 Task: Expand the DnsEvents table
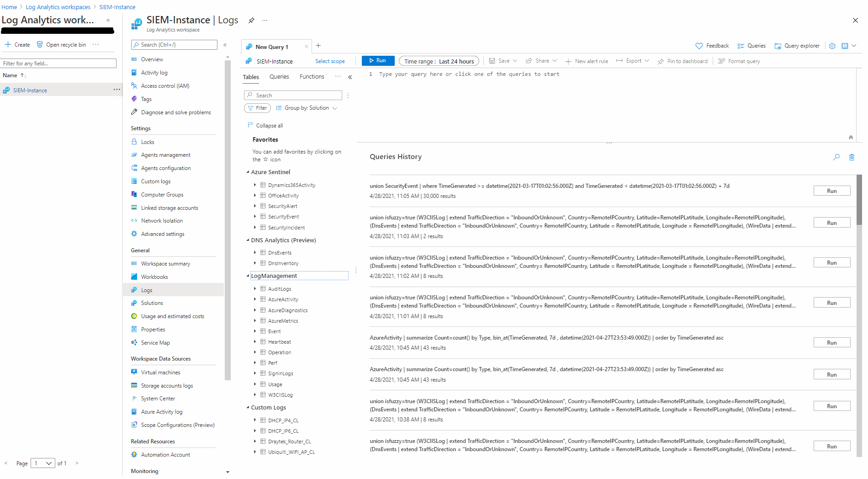[x=255, y=253]
